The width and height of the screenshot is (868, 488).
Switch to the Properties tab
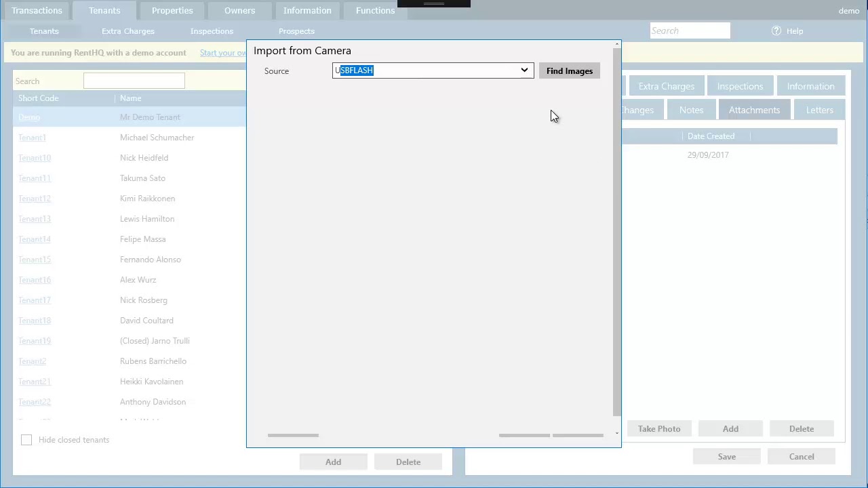pyautogui.click(x=172, y=11)
